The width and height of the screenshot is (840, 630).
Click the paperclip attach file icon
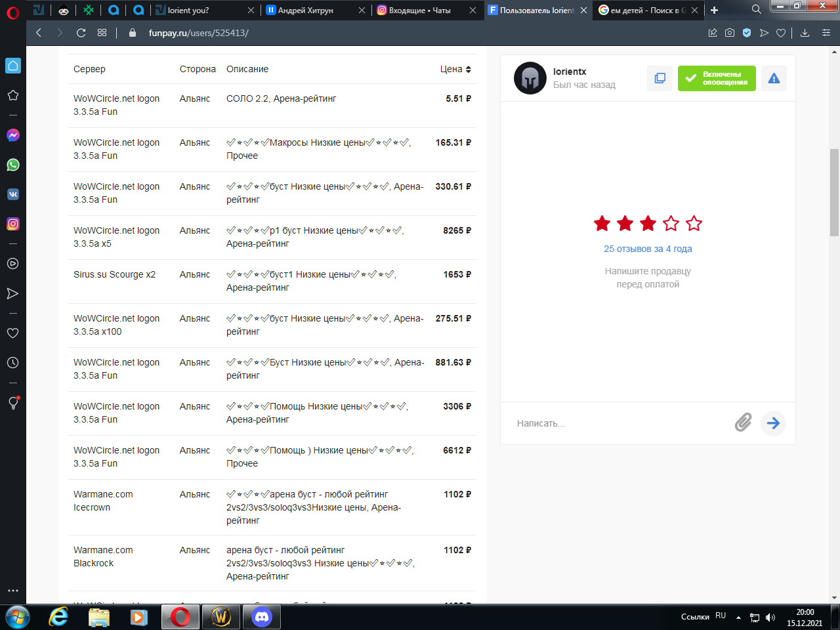[743, 423]
